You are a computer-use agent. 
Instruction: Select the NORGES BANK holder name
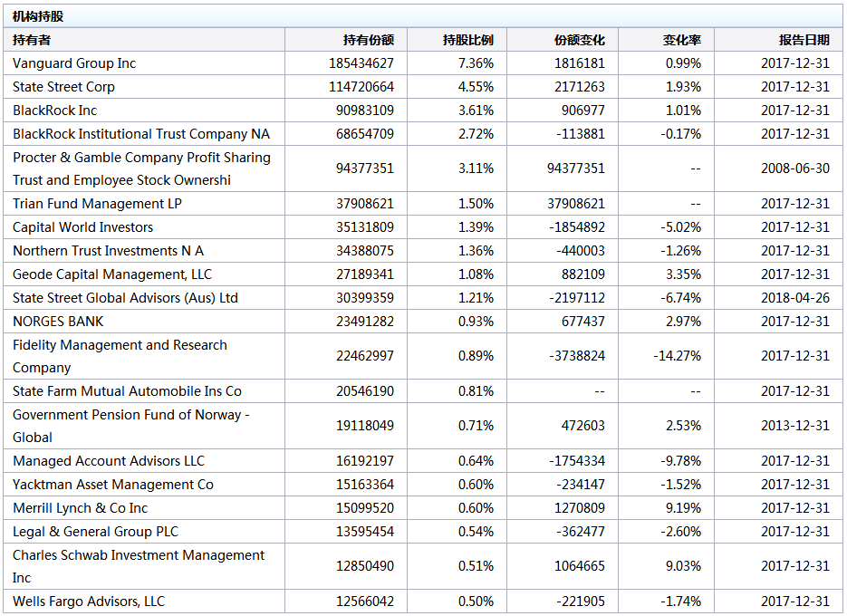(x=58, y=322)
